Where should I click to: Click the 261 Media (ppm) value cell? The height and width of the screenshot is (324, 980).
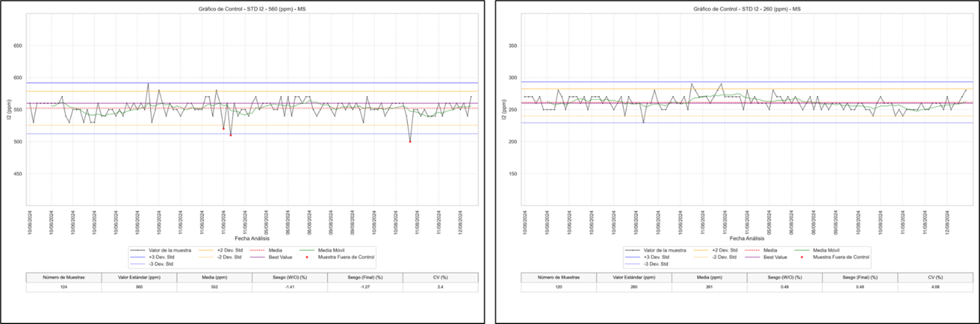[709, 287]
